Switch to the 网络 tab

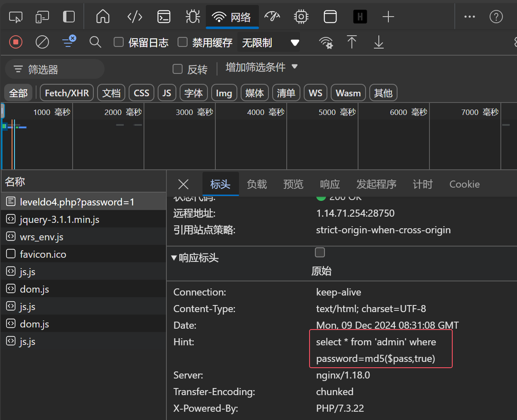click(232, 17)
